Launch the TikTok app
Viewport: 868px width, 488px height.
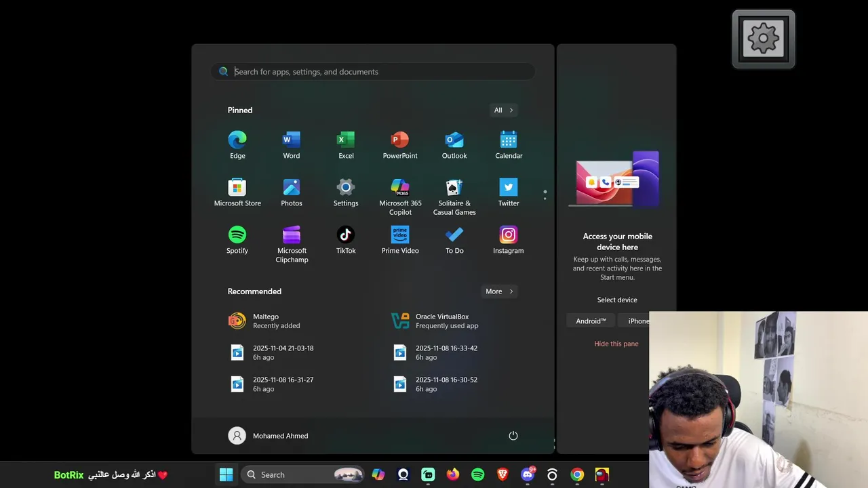click(x=346, y=240)
